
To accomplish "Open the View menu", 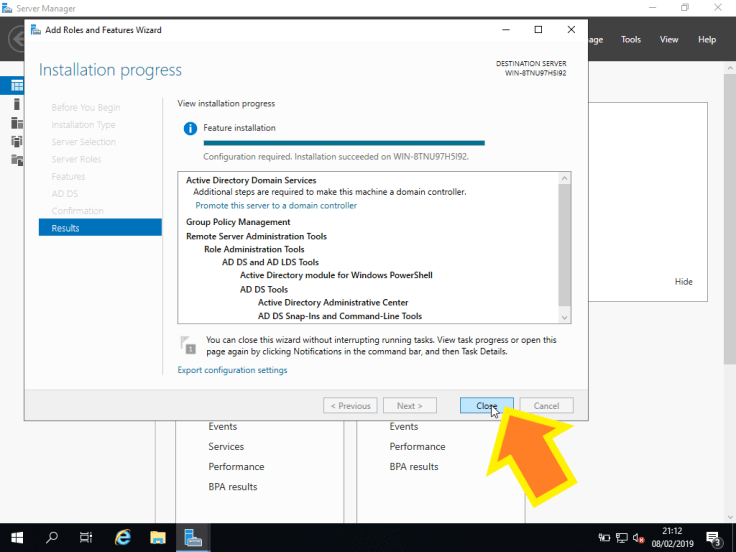I will 669,40.
